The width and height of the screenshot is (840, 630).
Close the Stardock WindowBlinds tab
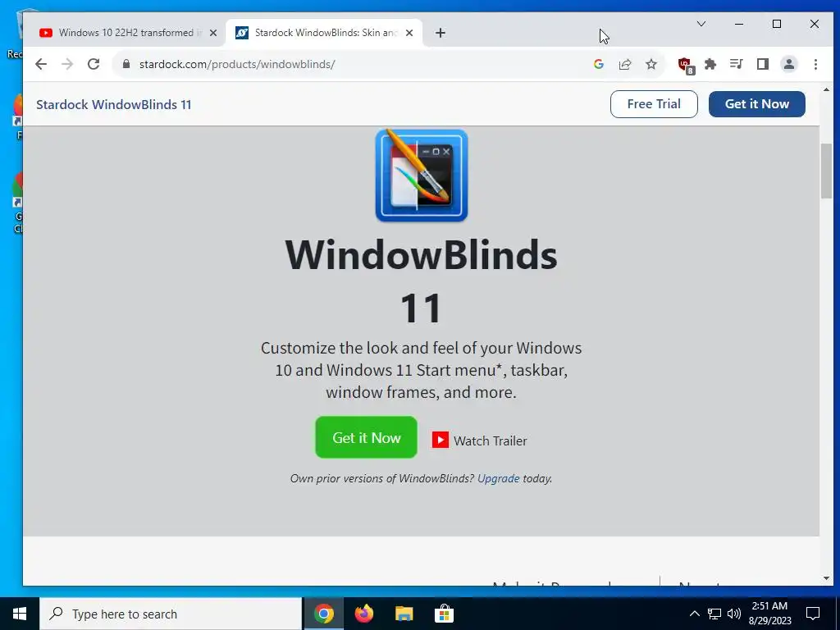click(x=409, y=33)
